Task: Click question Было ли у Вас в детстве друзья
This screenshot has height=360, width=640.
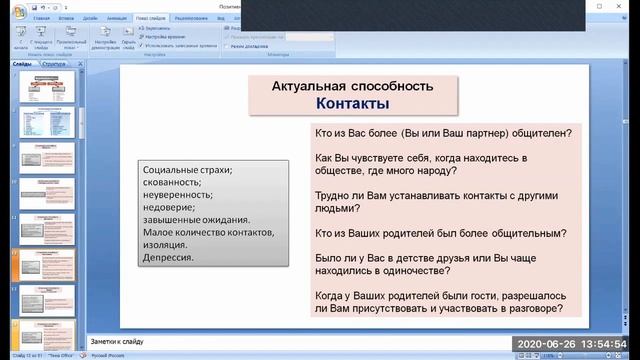Action: coord(425,264)
